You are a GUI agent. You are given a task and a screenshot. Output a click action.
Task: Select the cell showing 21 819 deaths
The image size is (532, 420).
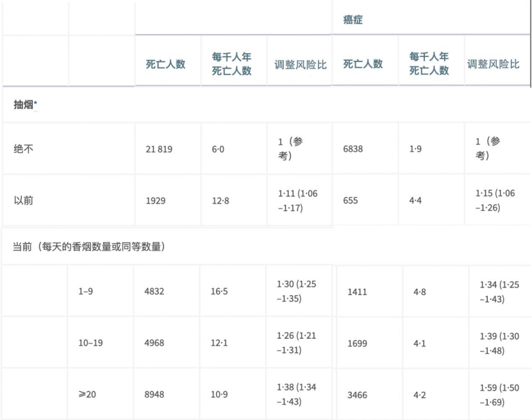[159, 149]
